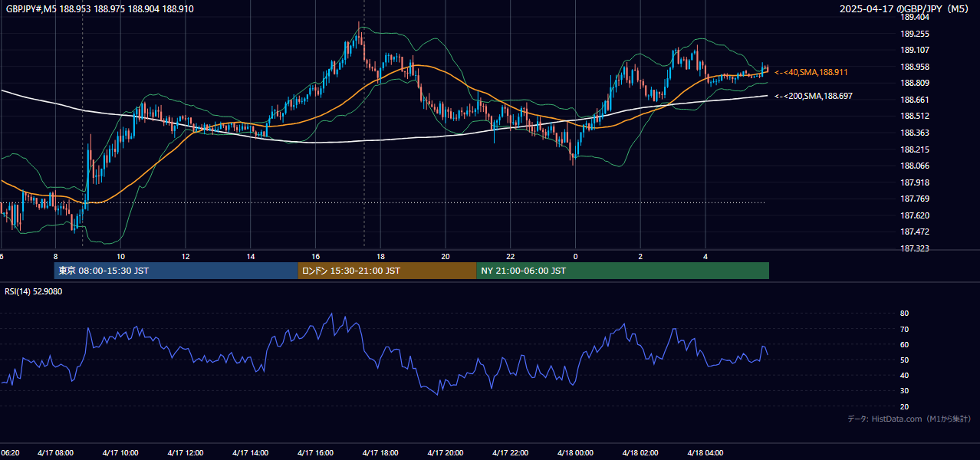Image resolution: width=980 pixels, height=460 pixels.
Task: Click the 200 SMA label 188.697
Action: 814,97
